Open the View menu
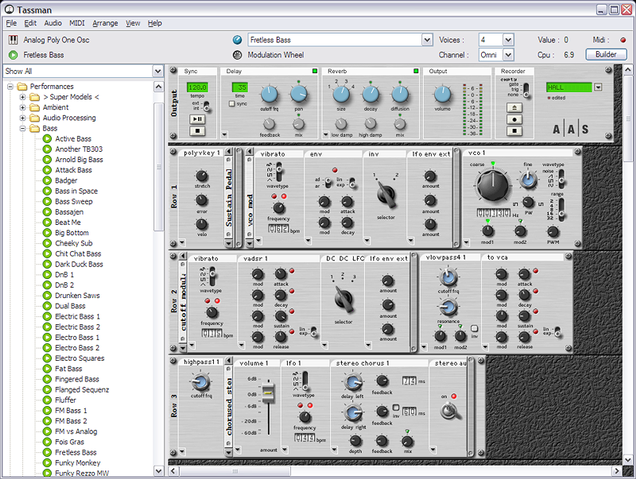Viewport: 636px width, 479px height. coord(133,23)
